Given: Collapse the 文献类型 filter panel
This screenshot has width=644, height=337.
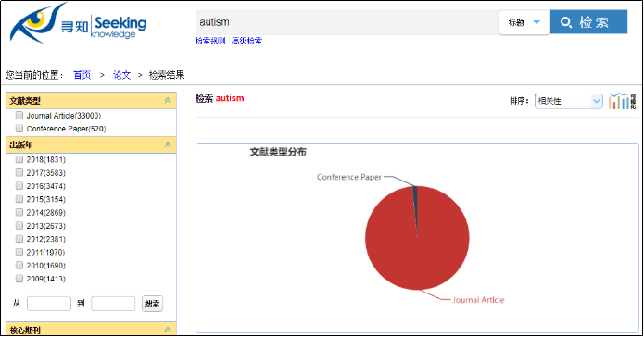Looking at the screenshot, I should (x=168, y=101).
